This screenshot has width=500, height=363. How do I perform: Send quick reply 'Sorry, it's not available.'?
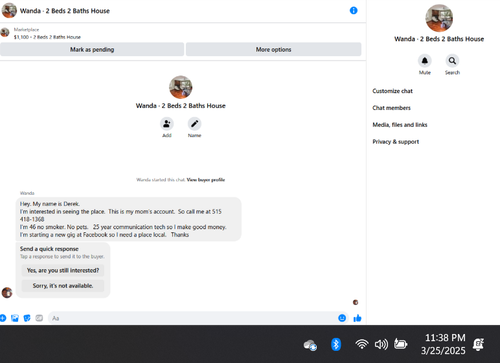(x=63, y=286)
